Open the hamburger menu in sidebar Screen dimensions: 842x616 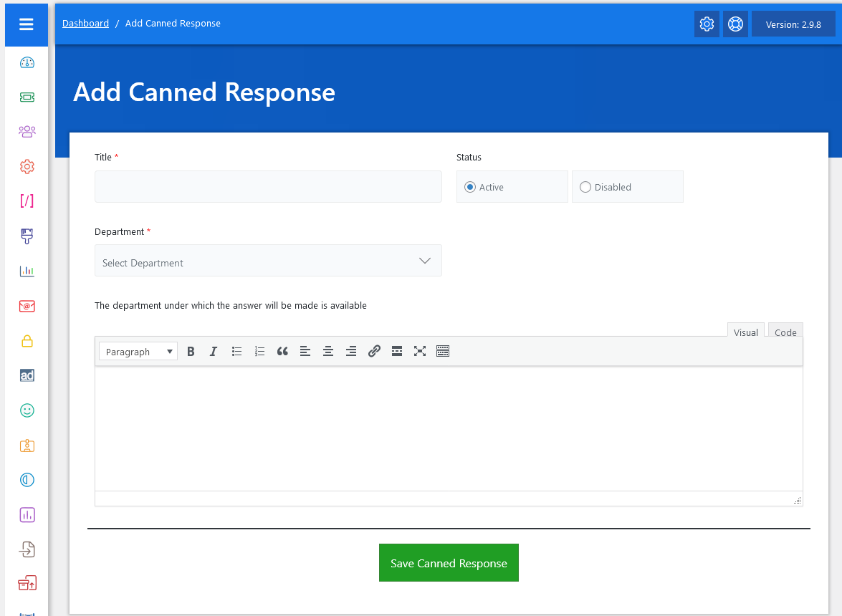27,24
